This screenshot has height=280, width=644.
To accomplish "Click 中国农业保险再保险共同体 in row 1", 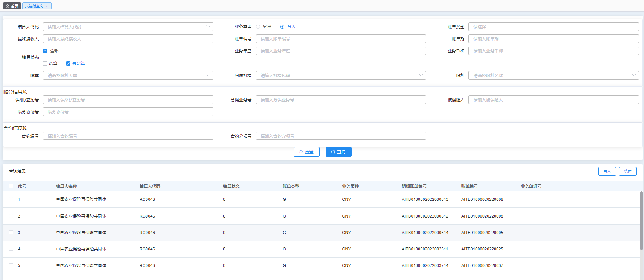I will point(81,200).
